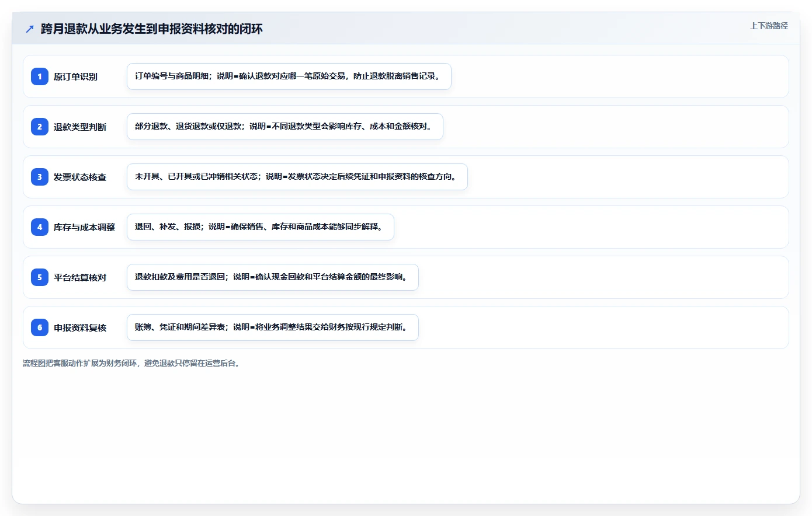Select the 申报资料复核 step label
812x516 pixels.
click(80, 327)
